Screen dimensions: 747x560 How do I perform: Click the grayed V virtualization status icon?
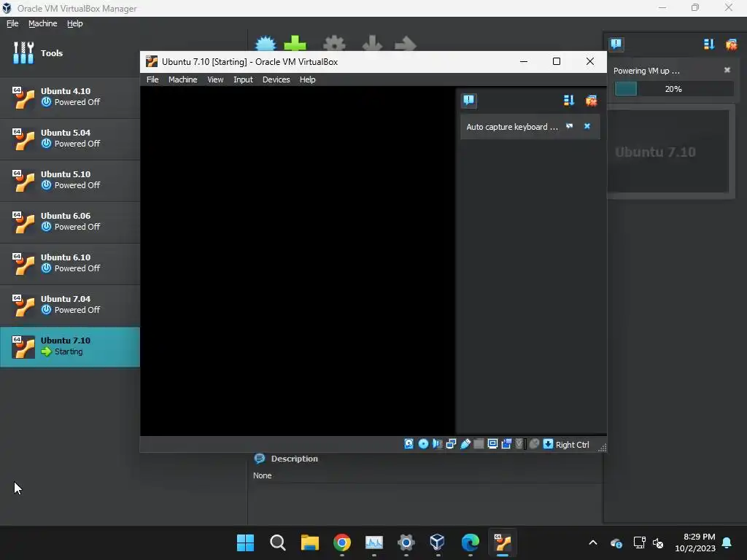(519, 444)
